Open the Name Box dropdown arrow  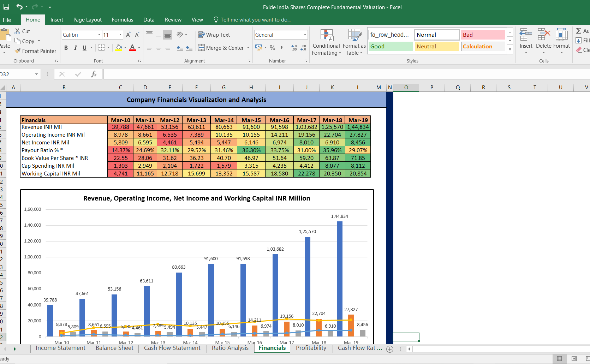pyautogui.click(x=36, y=74)
